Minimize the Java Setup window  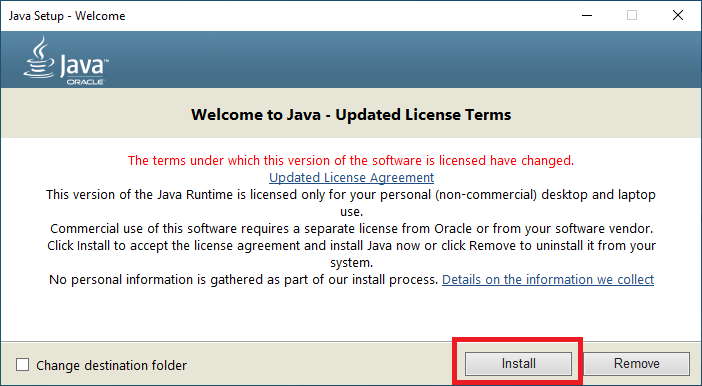pos(587,16)
